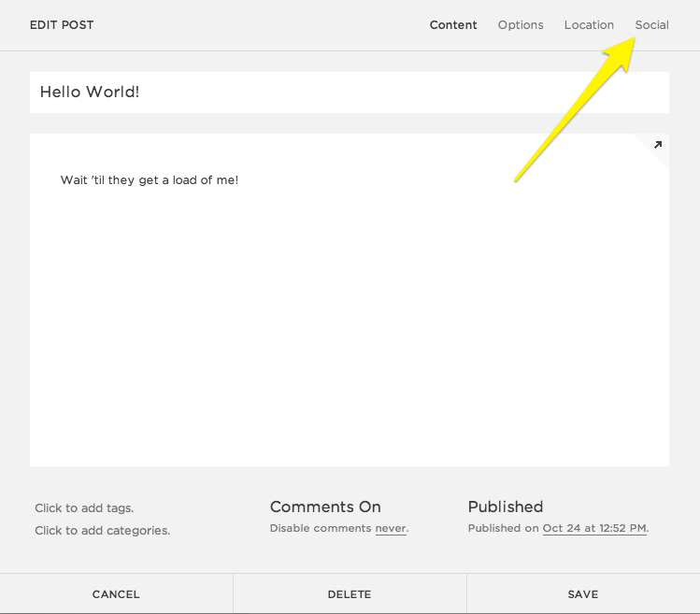Click the EDIT POST heading
This screenshot has width=700, height=614.
62,25
